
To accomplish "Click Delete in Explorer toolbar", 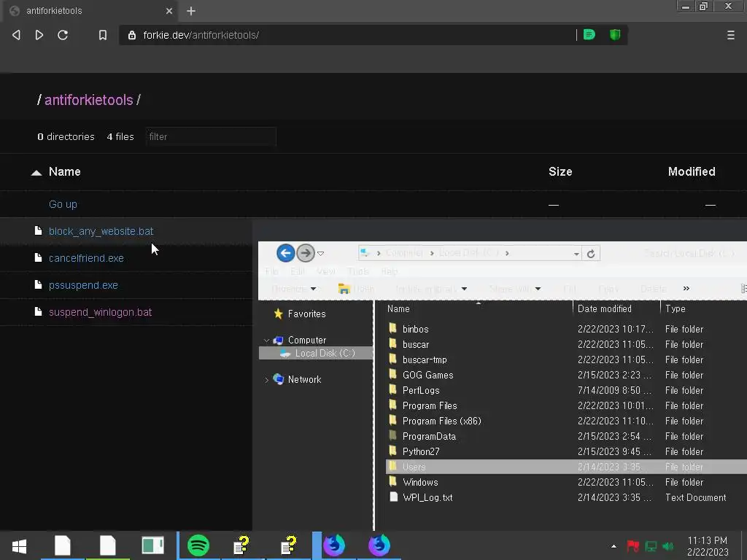I will point(654,289).
